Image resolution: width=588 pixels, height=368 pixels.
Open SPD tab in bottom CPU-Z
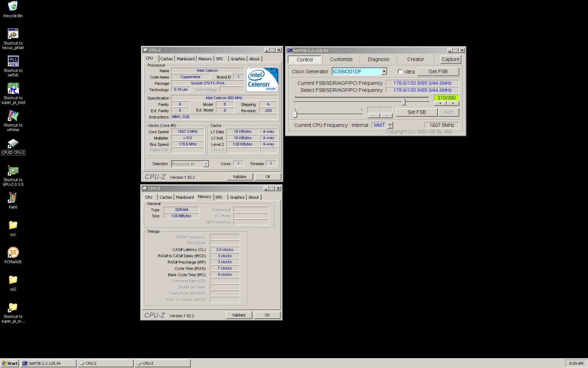219,197
